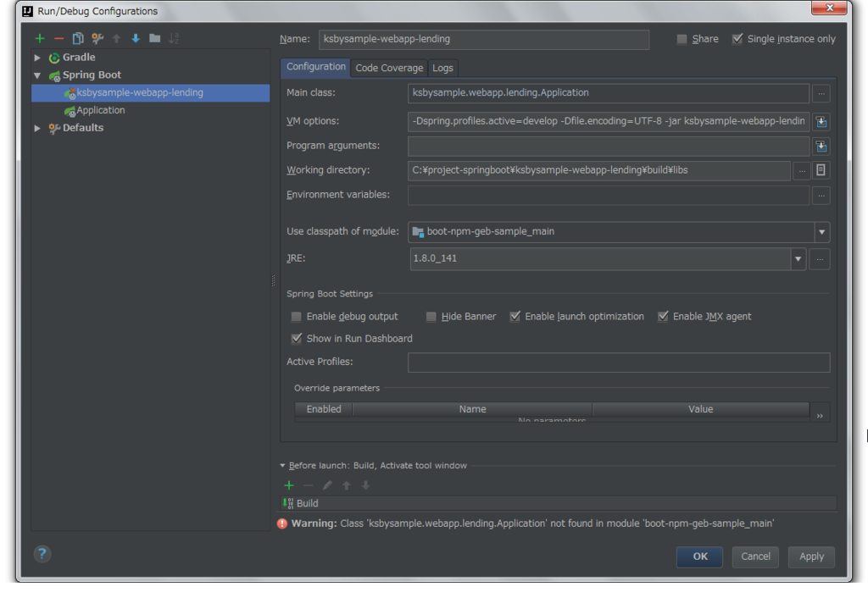Click the Name column header in Override parameters
868x598 pixels.
(x=472, y=409)
